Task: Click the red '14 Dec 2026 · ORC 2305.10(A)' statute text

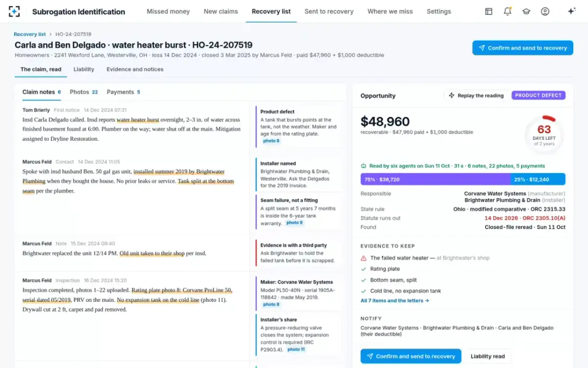Action: point(525,218)
